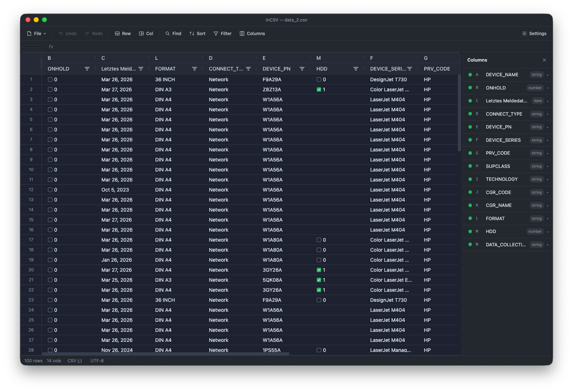Image resolution: width=573 pixels, height=392 pixels.
Task: Click the filter icon in ONHOLD column header
Action: [x=87, y=69]
